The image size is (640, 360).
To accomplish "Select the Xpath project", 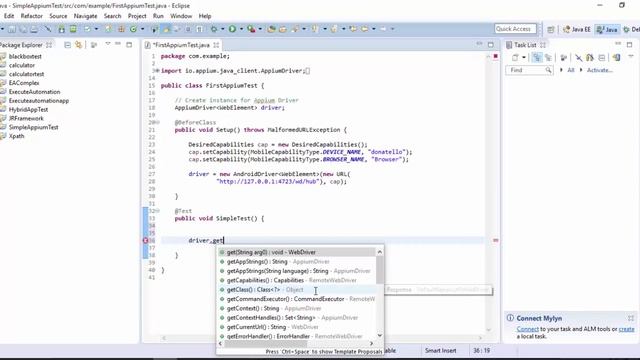I will (16, 136).
